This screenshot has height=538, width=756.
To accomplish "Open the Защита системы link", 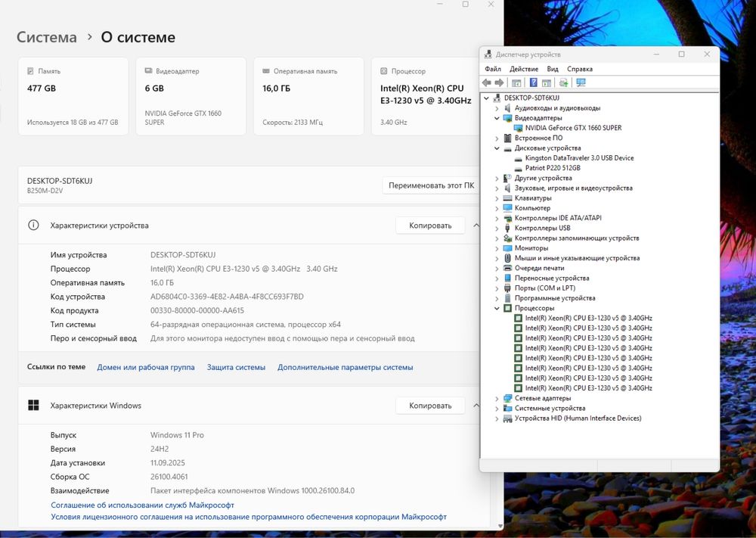I will pyautogui.click(x=236, y=367).
